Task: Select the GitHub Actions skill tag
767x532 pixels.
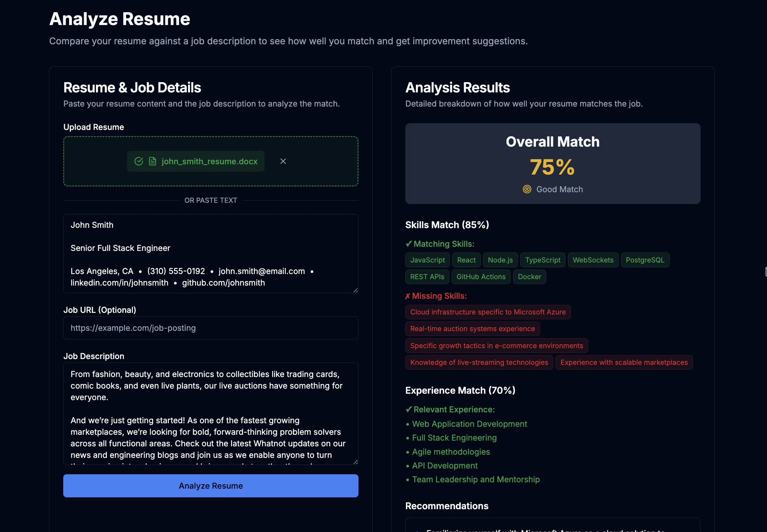Action: click(x=481, y=277)
